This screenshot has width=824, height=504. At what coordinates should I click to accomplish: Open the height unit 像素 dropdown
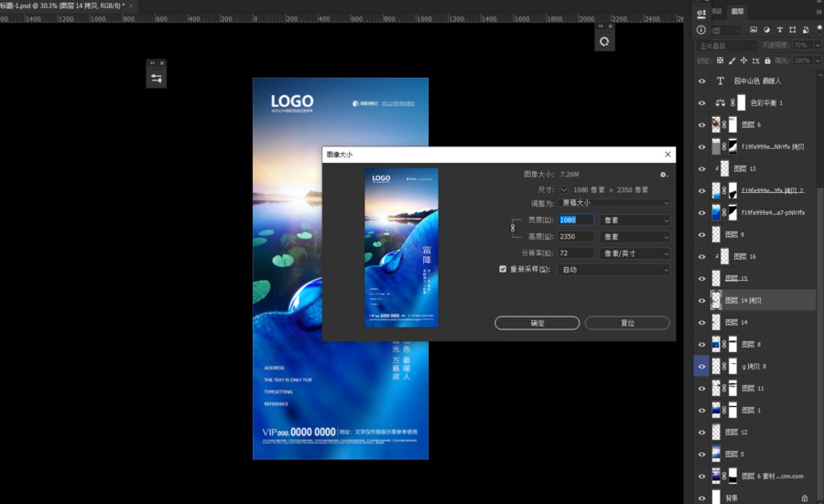point(634,237)
